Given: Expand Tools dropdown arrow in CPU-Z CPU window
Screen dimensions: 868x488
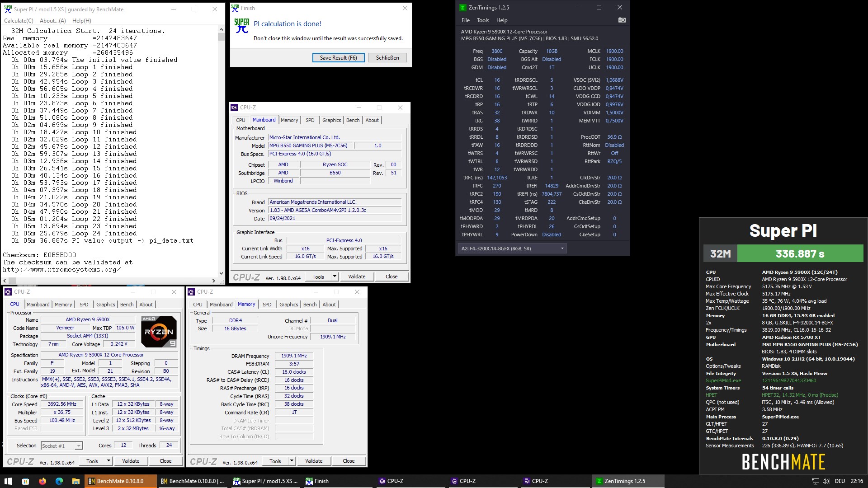Looking at the screenshot, I should pos(108,461).
